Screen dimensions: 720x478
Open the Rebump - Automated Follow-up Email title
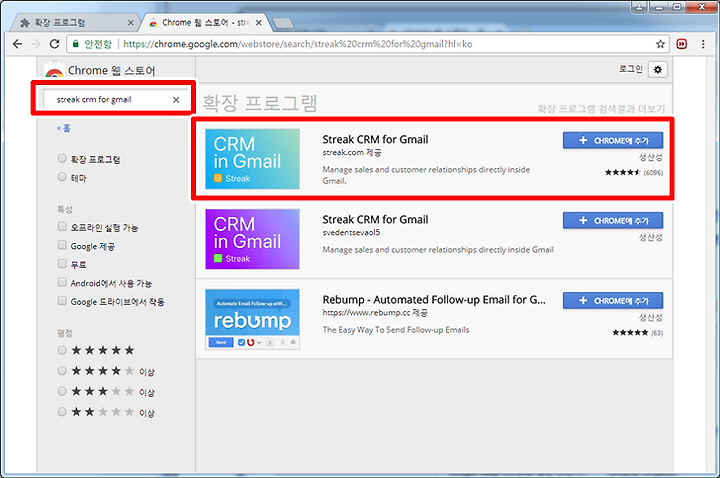434,300
